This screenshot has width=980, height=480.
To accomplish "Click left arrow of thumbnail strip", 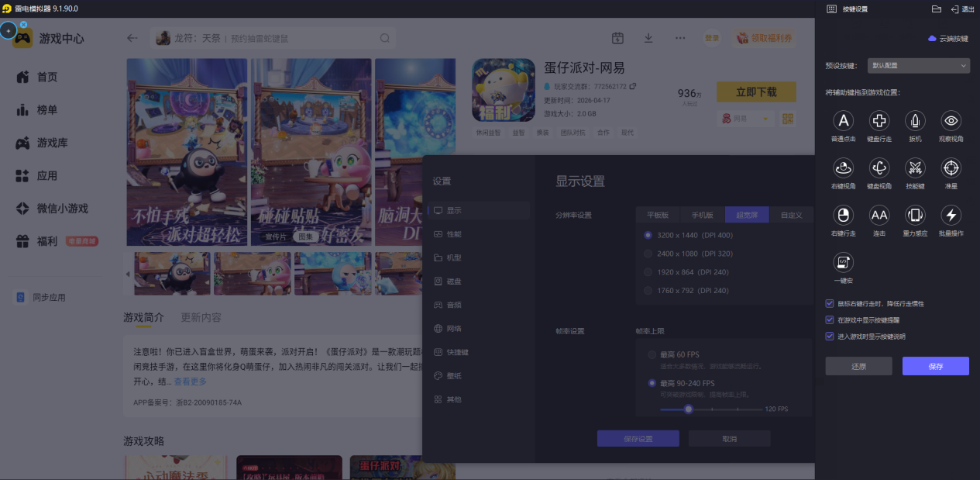I will [129, 274].
